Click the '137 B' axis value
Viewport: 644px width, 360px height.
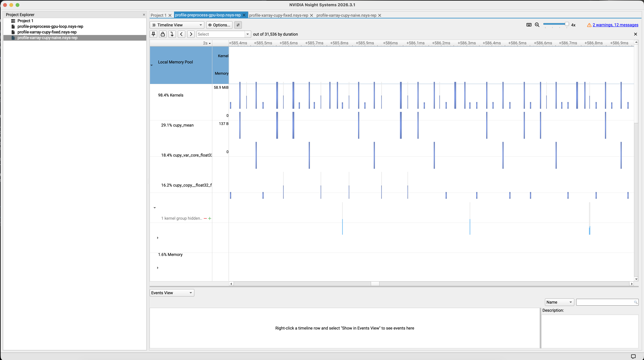coord(224,123)
